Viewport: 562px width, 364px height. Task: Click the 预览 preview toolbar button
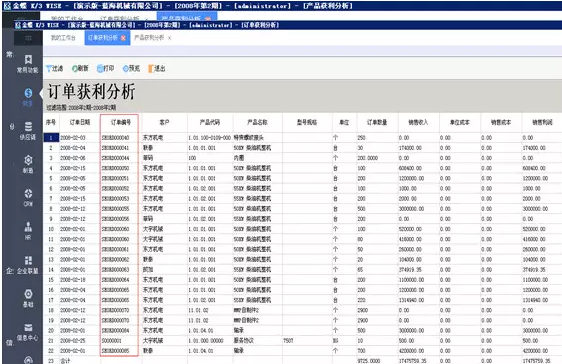tap(131, 68)
